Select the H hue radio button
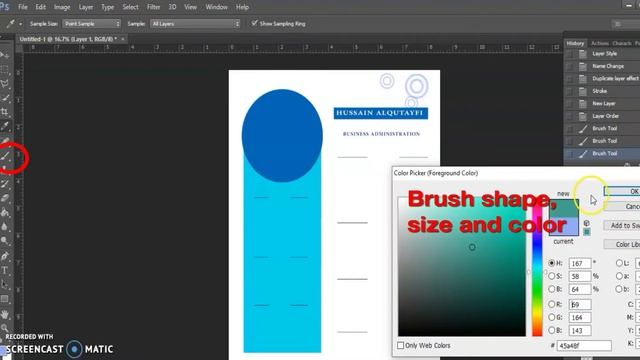The height and width of the screenshot is (360, 640). pyautogui.click(x=552, y=263)
